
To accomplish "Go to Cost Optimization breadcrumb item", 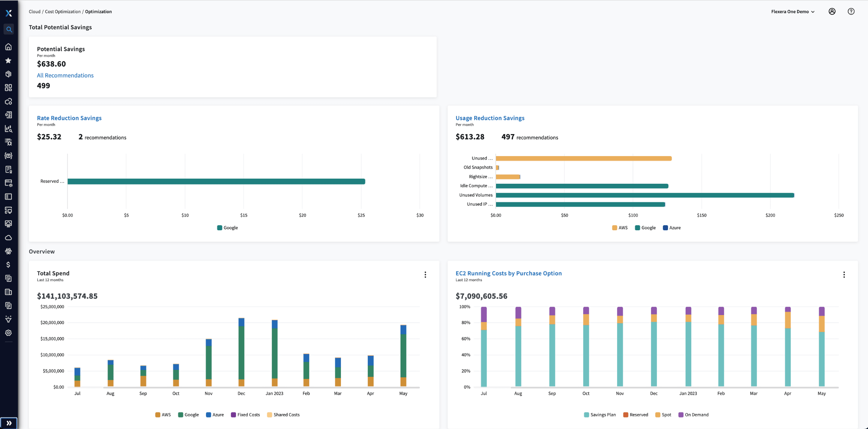I will pyautogui.click(x=62, y=11).
